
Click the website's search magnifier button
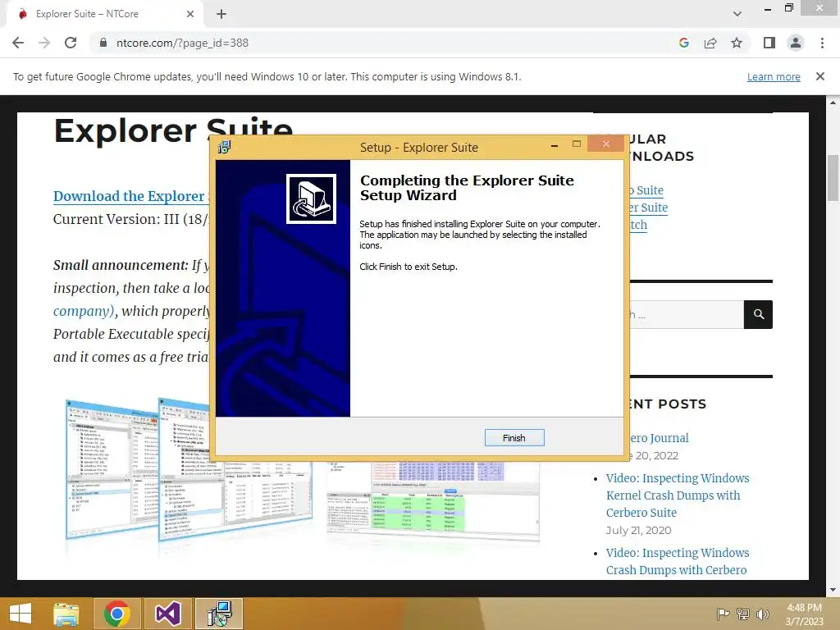coord(759,314)
